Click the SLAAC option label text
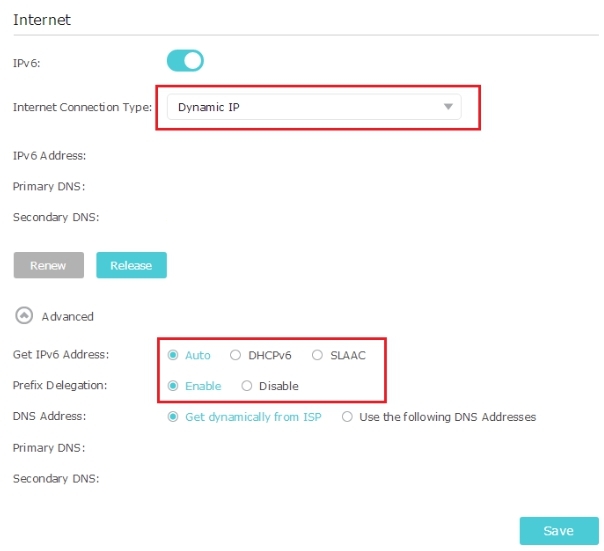This screenshot has width=604, height=551. (x=348, y=355)
